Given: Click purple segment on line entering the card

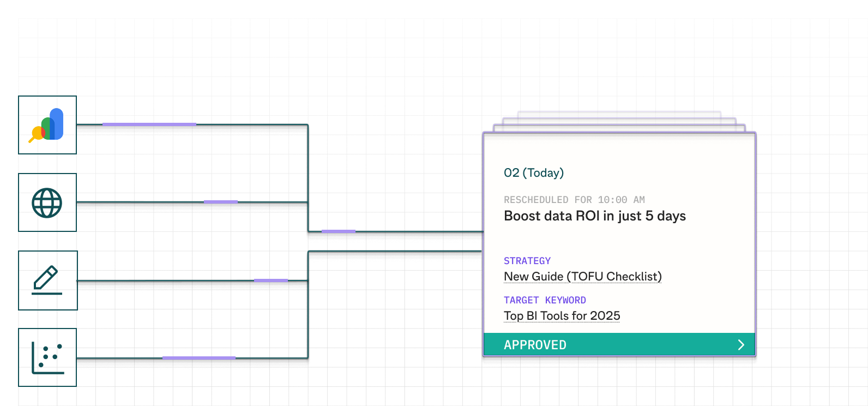Looking at the screenshot, I should pyautogui.click(x=338, y=231).
